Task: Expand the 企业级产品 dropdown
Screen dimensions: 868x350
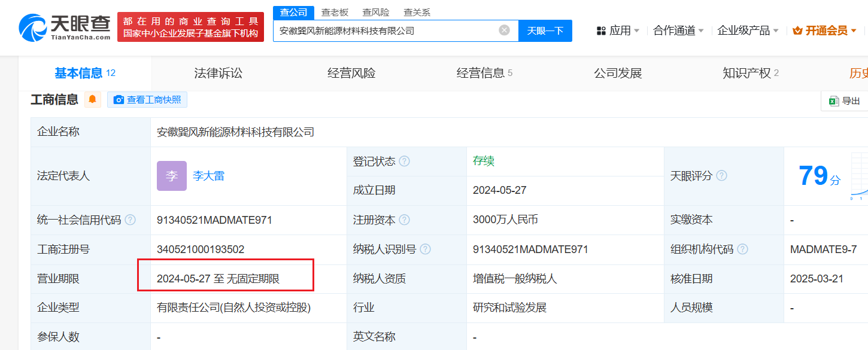Action: (748, 31)
